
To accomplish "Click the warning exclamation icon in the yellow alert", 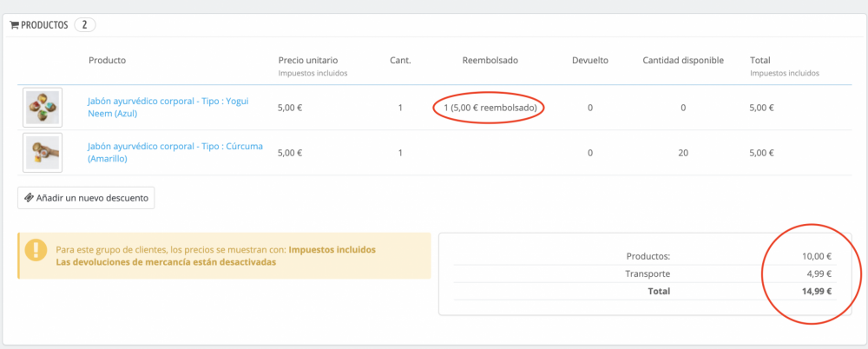I will point(36,250).
